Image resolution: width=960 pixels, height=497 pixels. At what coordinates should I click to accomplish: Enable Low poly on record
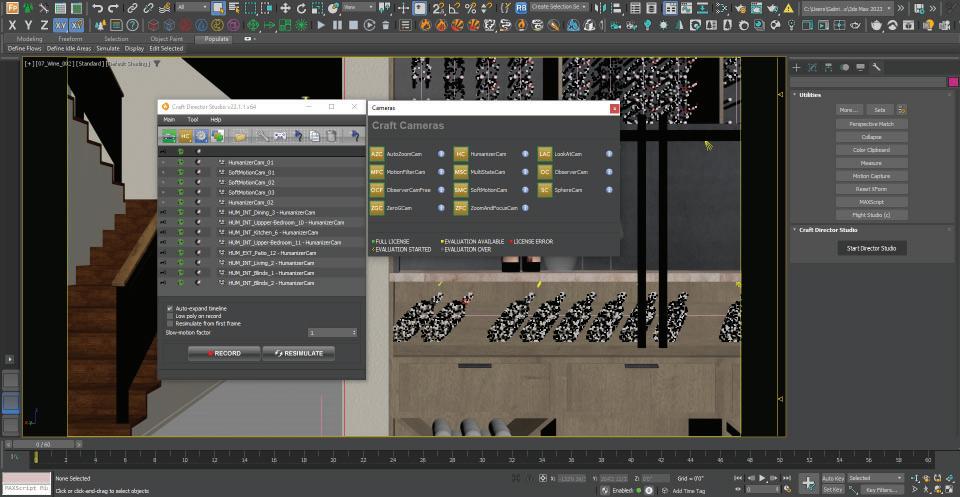point(169,316)
